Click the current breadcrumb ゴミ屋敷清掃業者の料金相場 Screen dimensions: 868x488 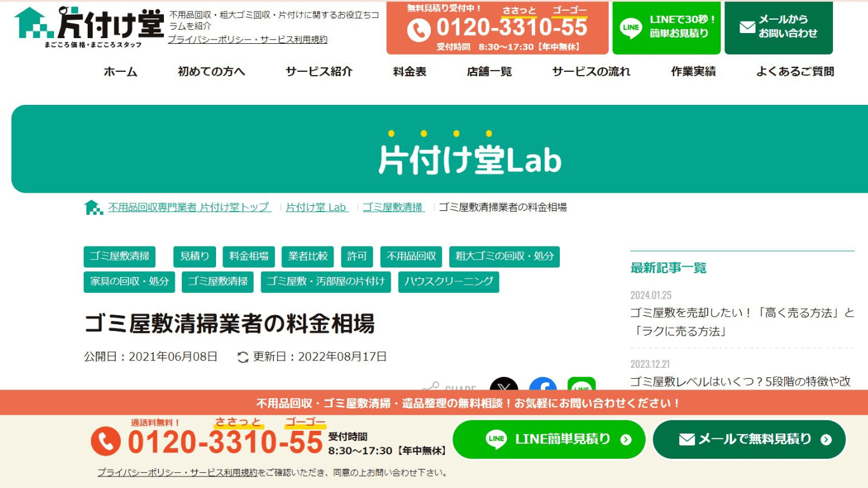[x=503, y=207]
